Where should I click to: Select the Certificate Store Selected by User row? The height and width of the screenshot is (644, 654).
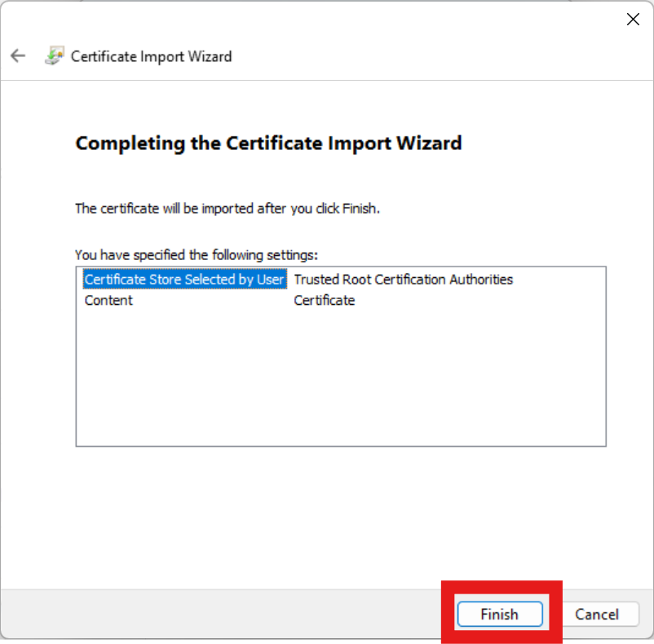(183, 279)
